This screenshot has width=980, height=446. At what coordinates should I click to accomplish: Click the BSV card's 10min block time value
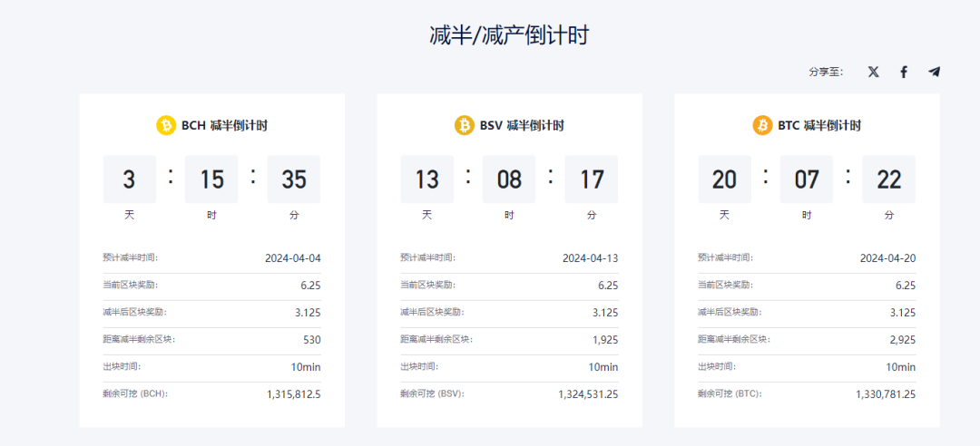pos(603,366)
